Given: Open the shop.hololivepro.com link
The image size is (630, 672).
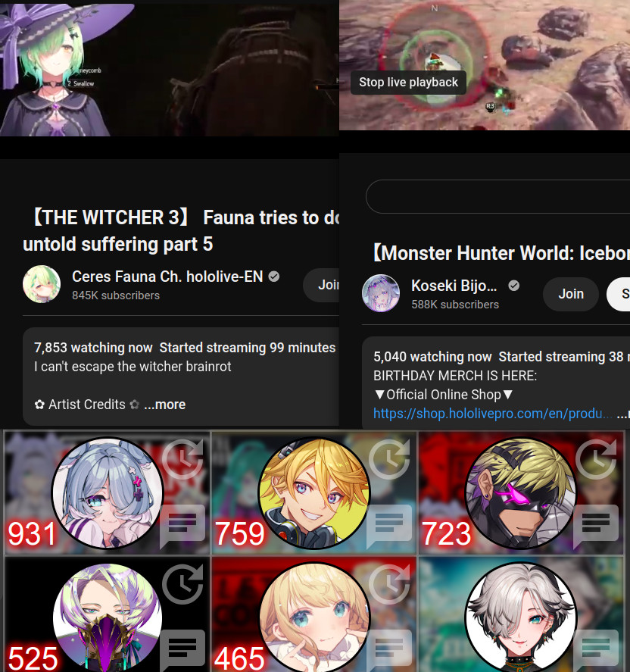Looking at the screenshot, I should pyautogui.click(x=492, y=414).
